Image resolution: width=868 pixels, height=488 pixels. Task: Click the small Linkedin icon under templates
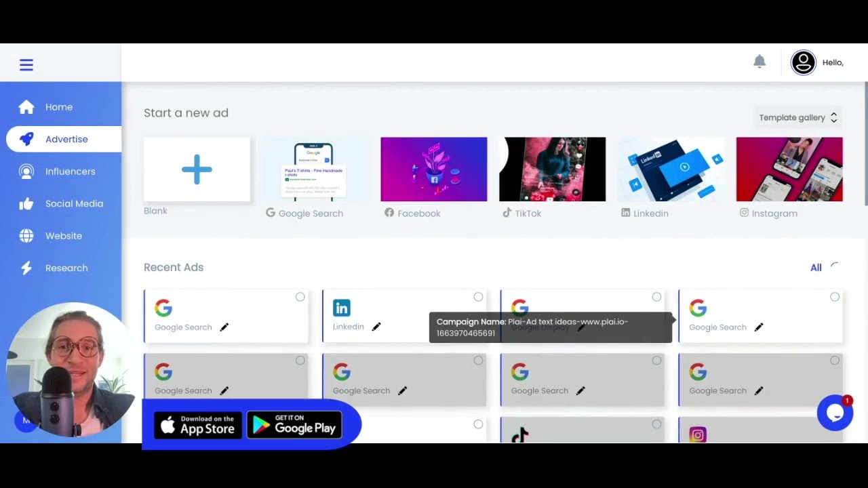click(626, 213)
